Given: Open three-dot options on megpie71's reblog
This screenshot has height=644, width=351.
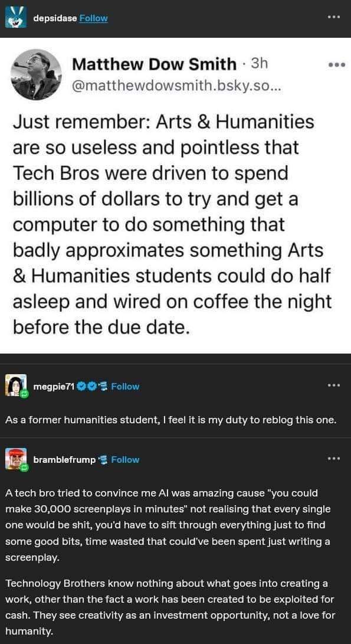Looking at the screenshot, I should (x=334, y=385).
